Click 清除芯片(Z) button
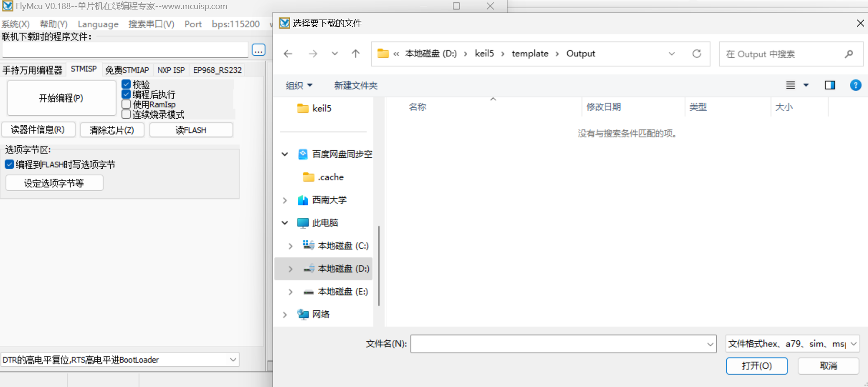 click(x=112, y=130)
